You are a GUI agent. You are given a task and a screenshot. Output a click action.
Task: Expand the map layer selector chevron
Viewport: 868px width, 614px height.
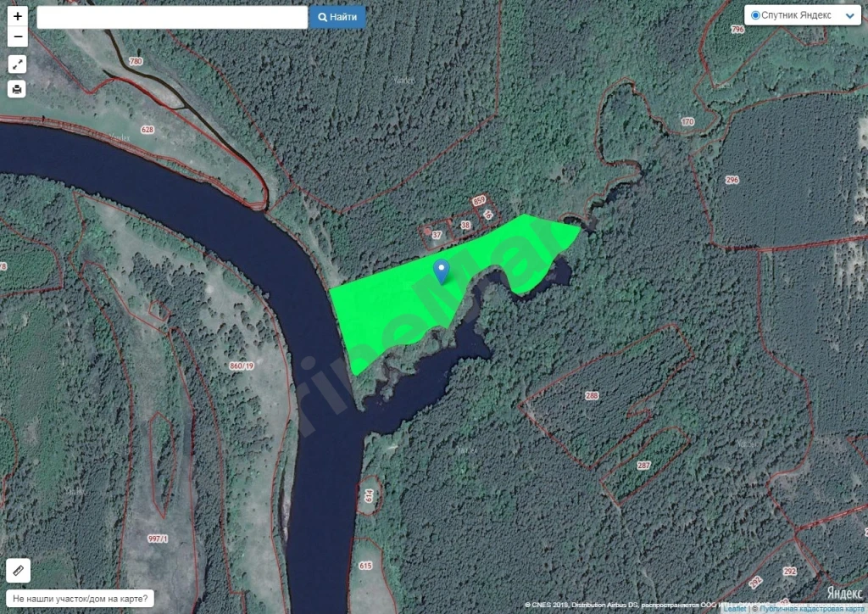pyautogui.click(x=850, y=16)
